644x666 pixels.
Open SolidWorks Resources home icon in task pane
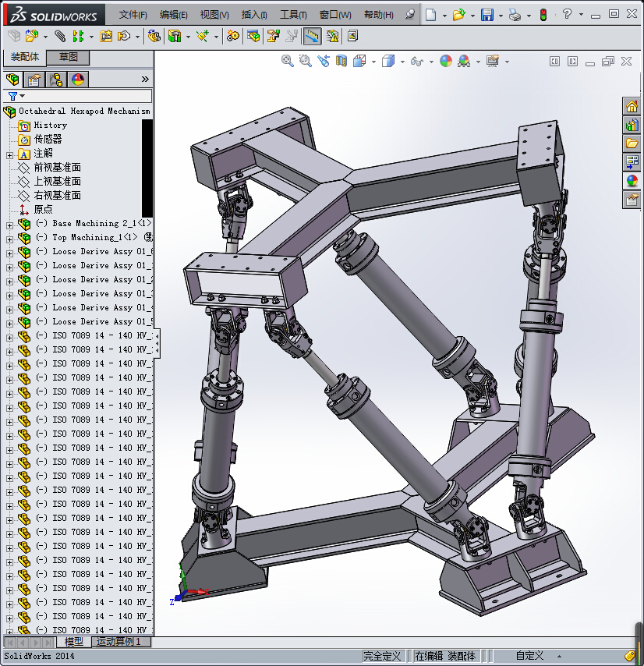coord(632,106)
